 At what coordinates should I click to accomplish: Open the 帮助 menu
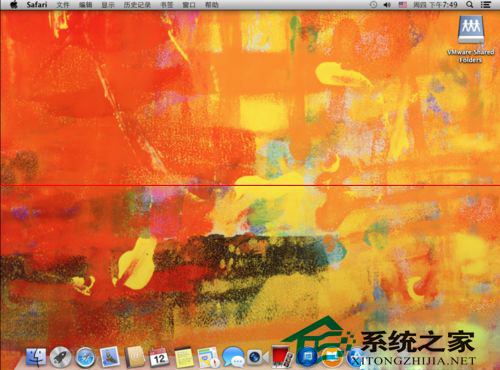[x=212, y=5]
